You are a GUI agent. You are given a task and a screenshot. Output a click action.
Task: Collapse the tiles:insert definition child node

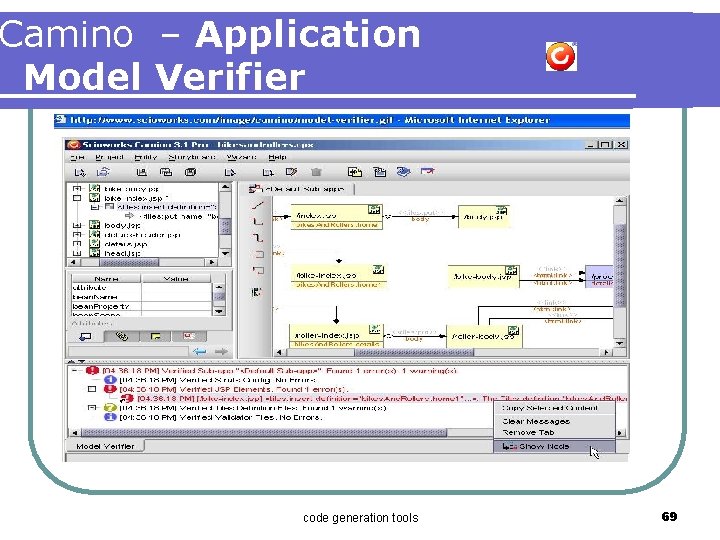95,207
